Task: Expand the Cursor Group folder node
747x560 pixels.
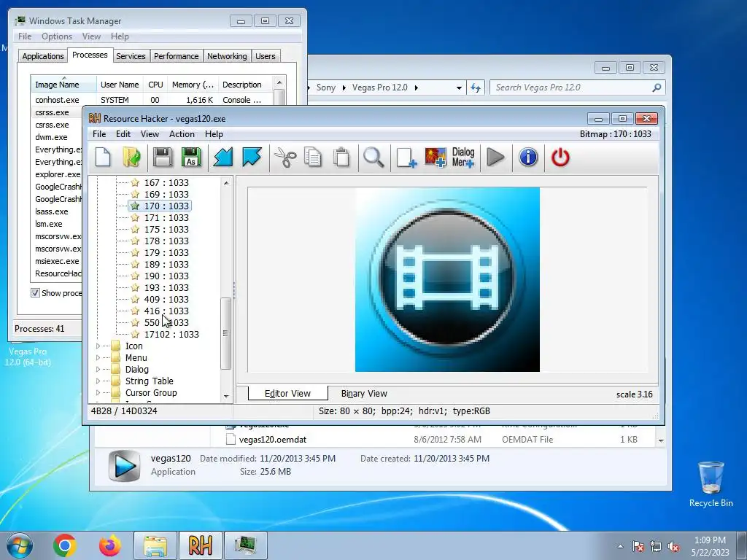Action: (x=98, y=393)
